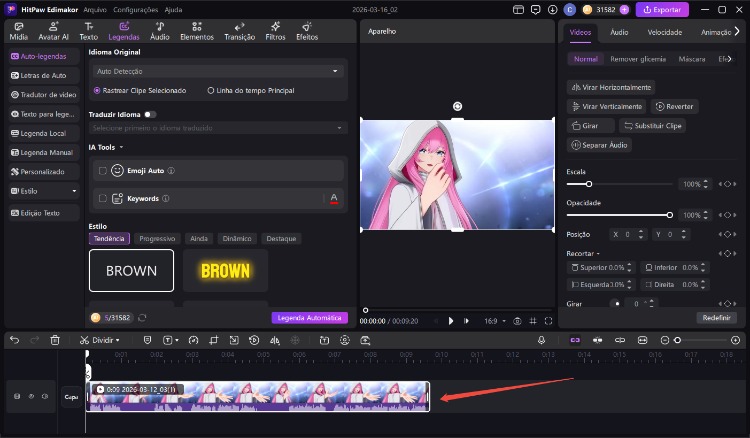The width and height of the screenshot is (750, 438).
Task: Open the Avatar AI panel
Action: tap(54, 31)
